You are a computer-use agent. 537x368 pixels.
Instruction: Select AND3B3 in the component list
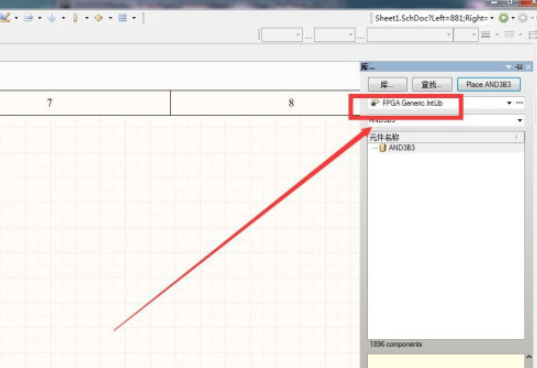(x=402, y=148)
